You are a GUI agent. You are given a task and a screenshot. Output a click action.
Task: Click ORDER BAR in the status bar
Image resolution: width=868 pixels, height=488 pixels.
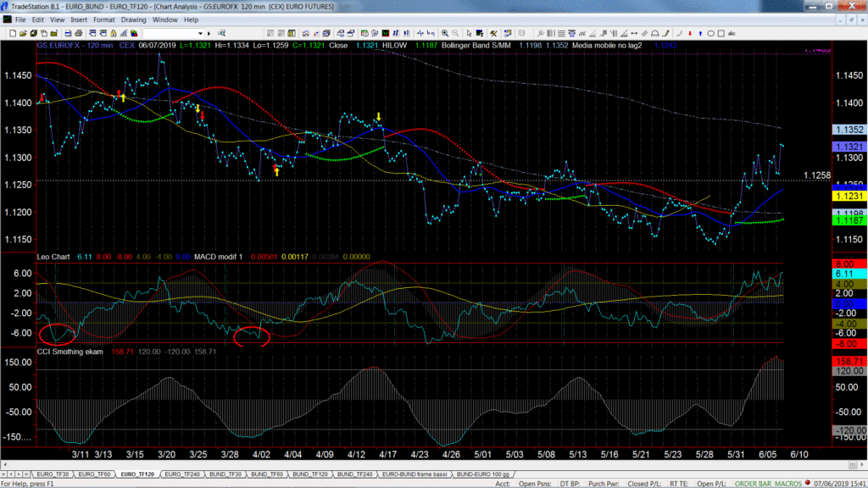751,484
